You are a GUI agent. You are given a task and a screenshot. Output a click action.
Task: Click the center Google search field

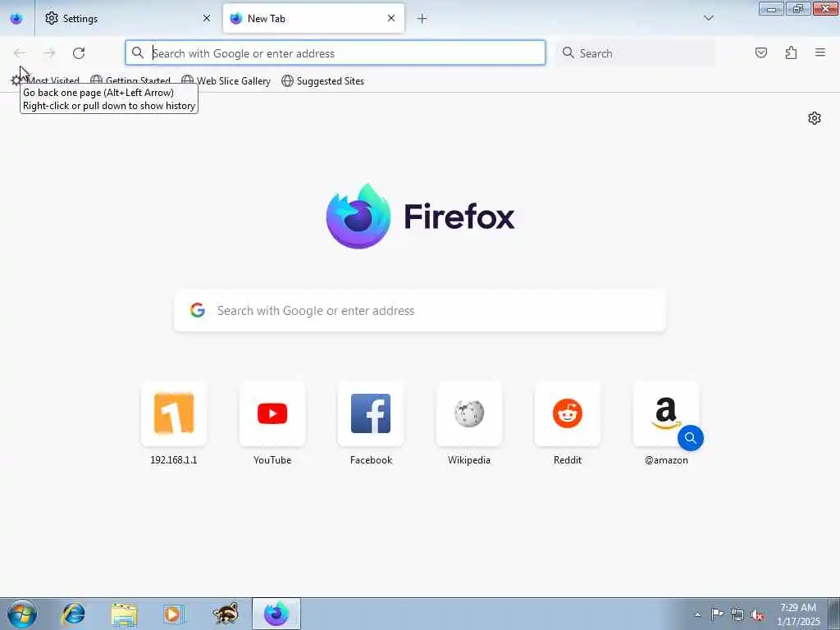tap(420, 311)
